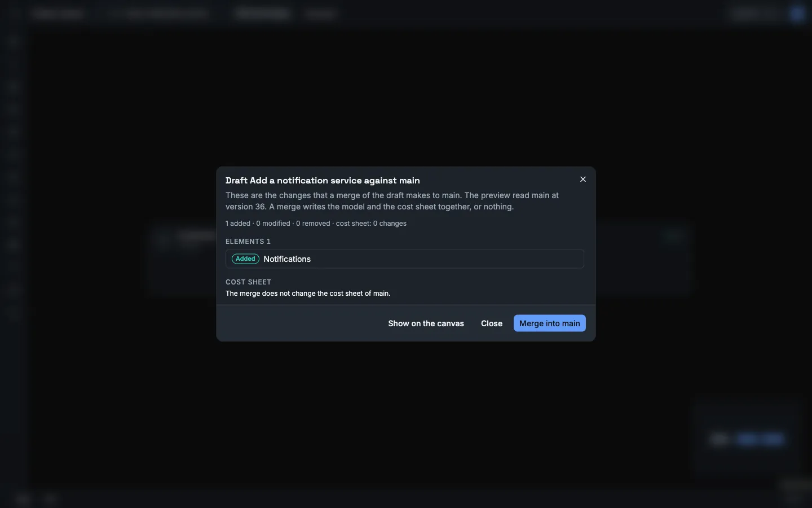Click the Merge into main button
Screen dimensions: 812x508
tap(549, 323)
